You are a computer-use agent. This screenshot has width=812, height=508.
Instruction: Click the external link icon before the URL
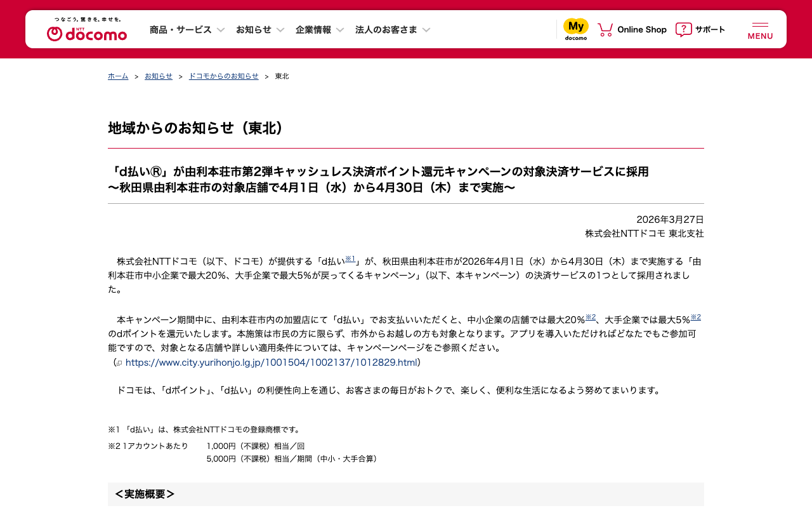point(119,363)
